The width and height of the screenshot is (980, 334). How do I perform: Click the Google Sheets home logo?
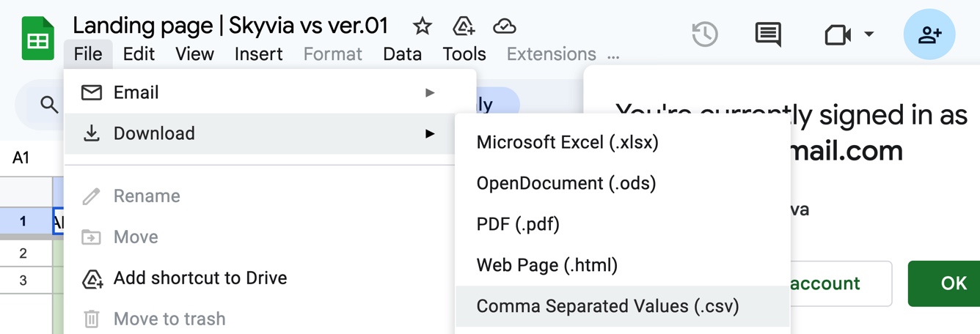[37, 39]
